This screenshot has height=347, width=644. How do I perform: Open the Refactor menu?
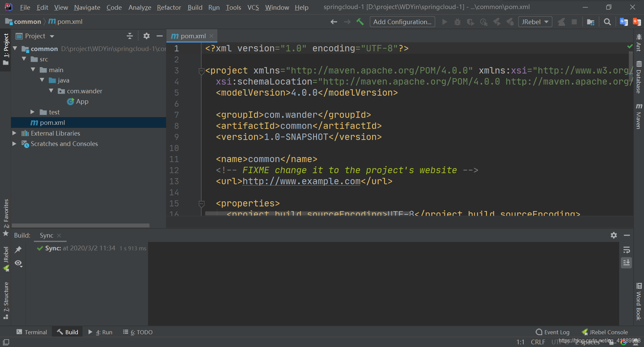(169, 7)
